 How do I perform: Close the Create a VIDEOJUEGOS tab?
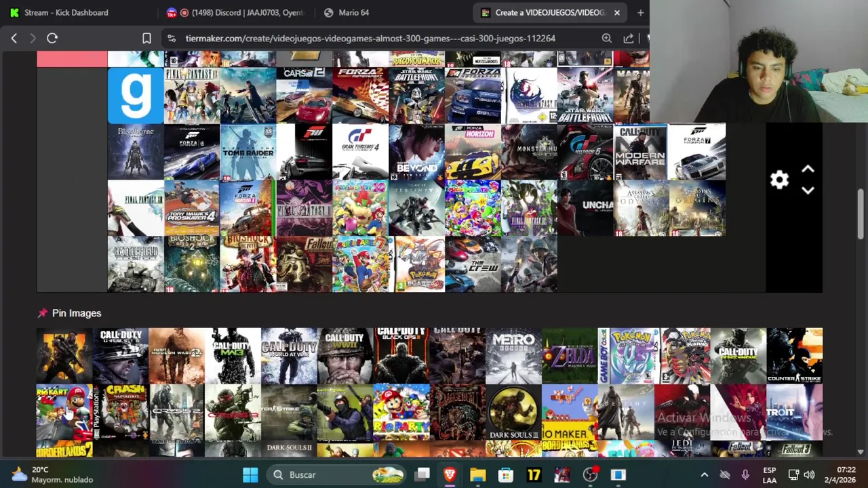point(617,12)
